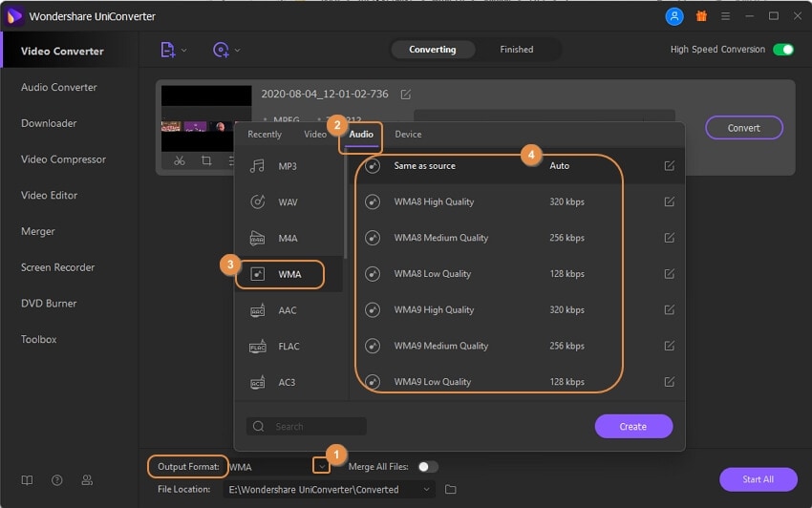Choose WMA9 Medium Quality preset
Viewport: 812px width, 508px height.
click(x=516, y=346)
